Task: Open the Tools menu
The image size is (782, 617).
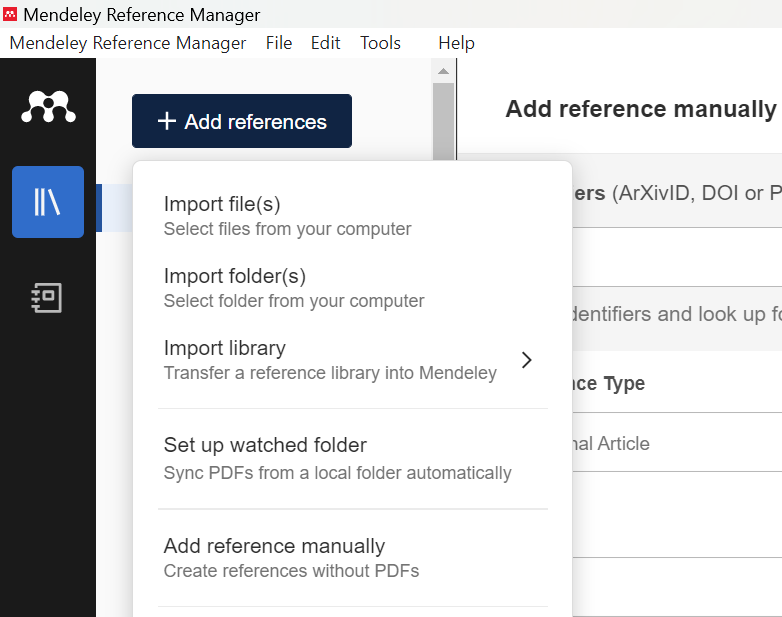Action: [x=380, y=43]
